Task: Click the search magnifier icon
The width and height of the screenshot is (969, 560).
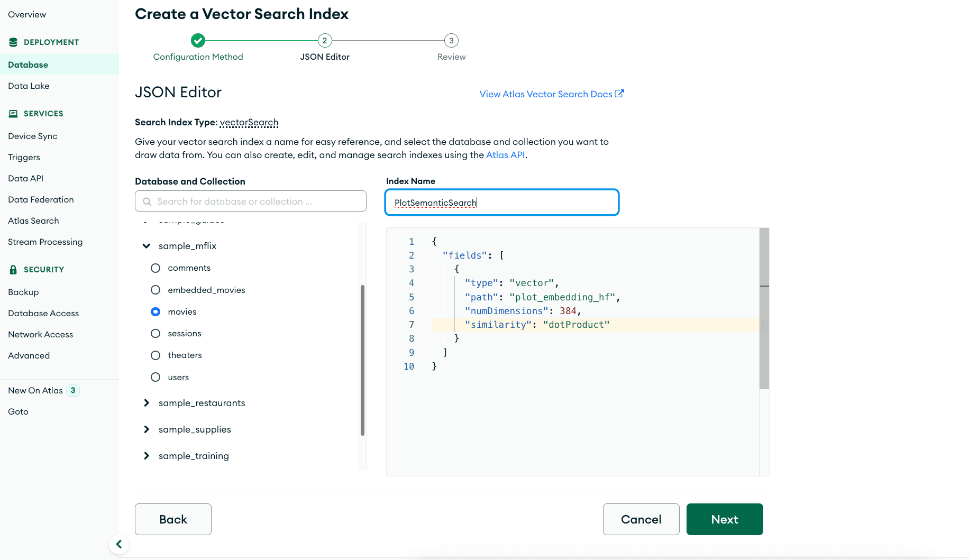Action: pyautogui.click(x=147, y=201)
